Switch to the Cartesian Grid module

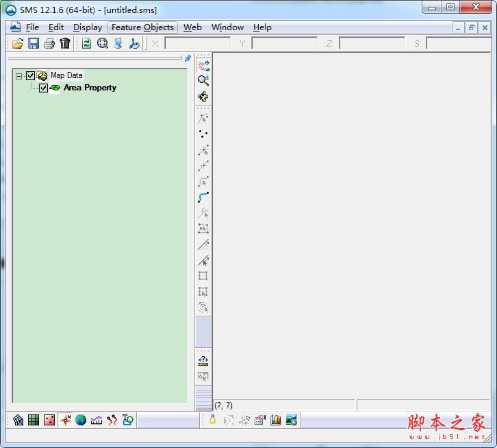pyautogui.click(x=34, y=420)
